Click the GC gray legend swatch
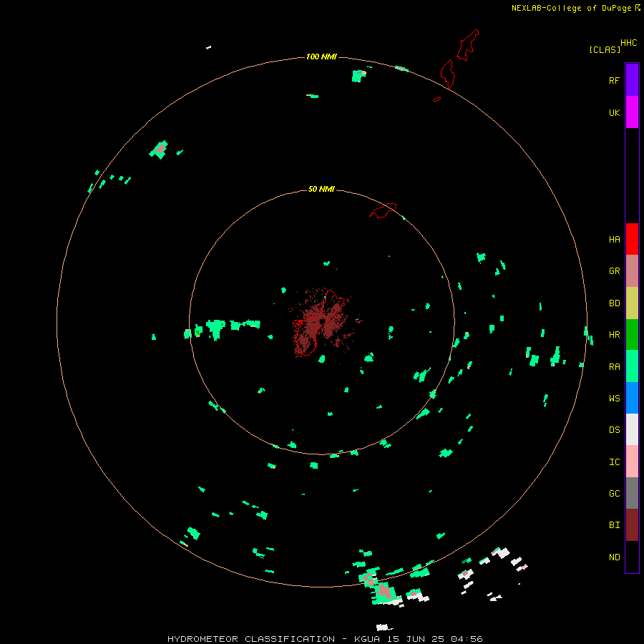 tap(632, 493)
